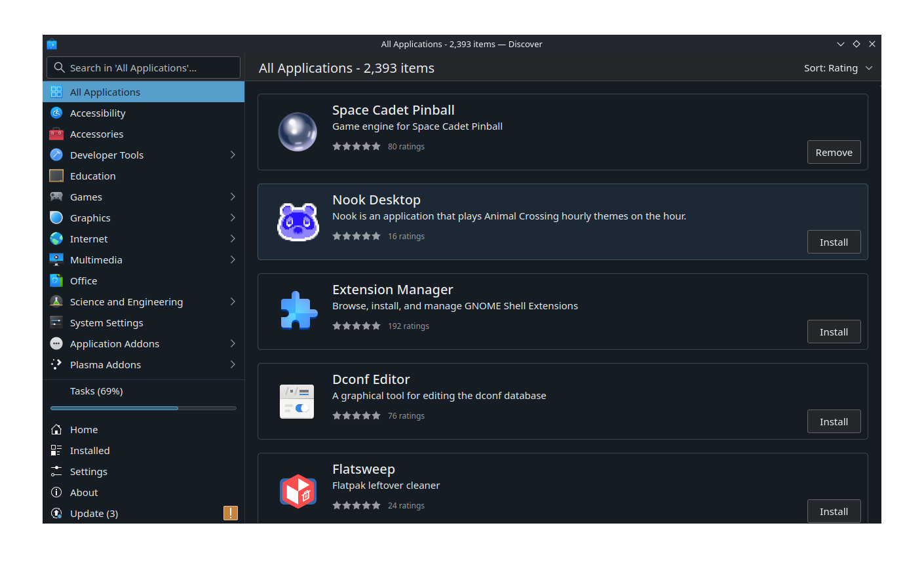The width and height of the screenshot is (924, 574).
Task: Click the Space Cadet Pinball app icon
Action: click(298, 132)
